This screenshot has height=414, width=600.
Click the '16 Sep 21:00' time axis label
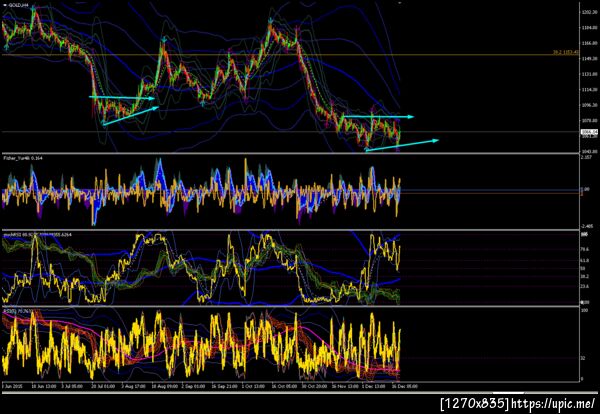pos(223,386)
